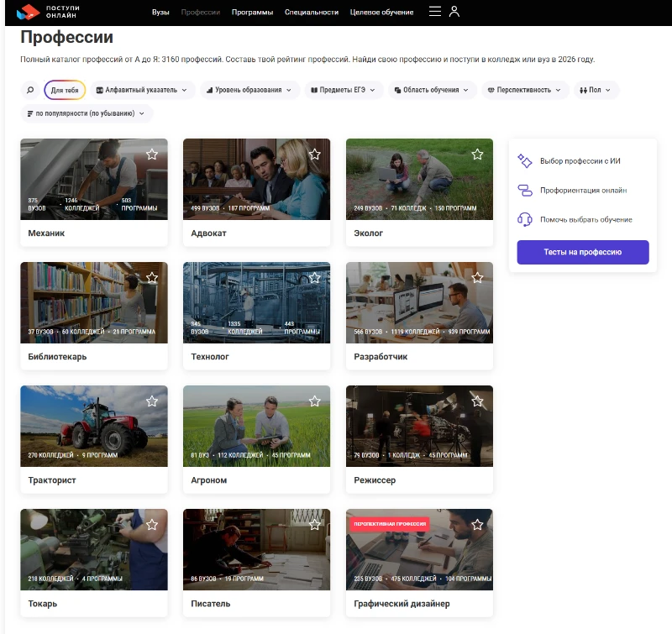Star the Библиотекарь profession card
The image size is (672, 634).
[152, 278]
